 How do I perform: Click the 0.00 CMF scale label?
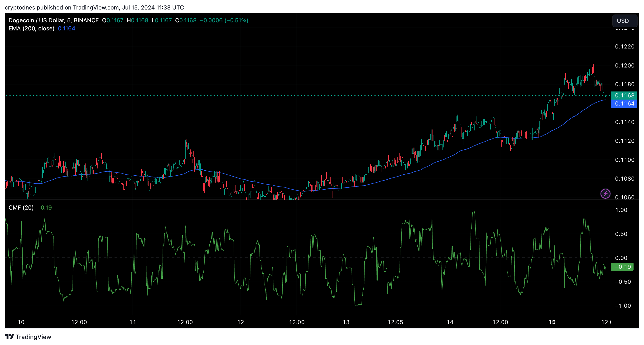pyautogui.click(x=621, y=258)
